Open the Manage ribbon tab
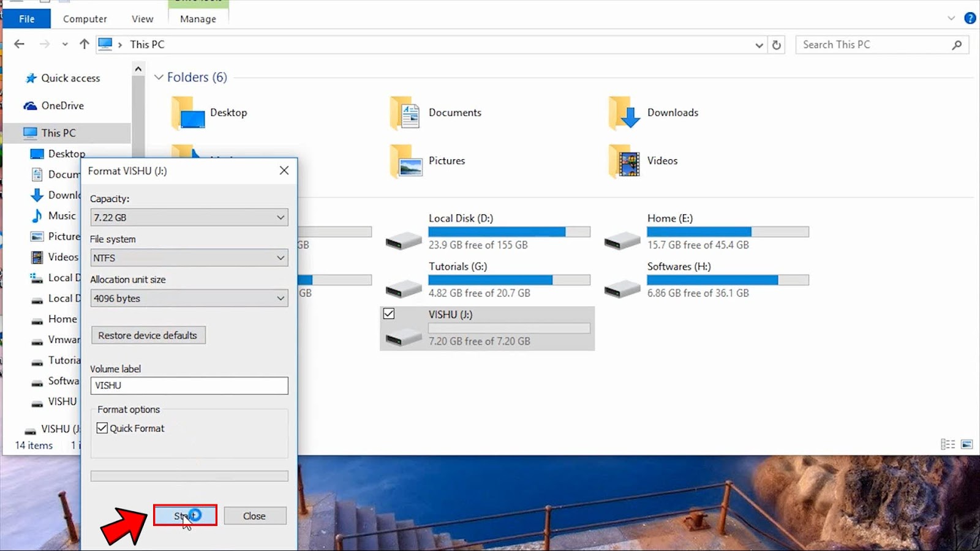This screenshot has width=980, height=551. pyautogui.click(x=197, y=18)
